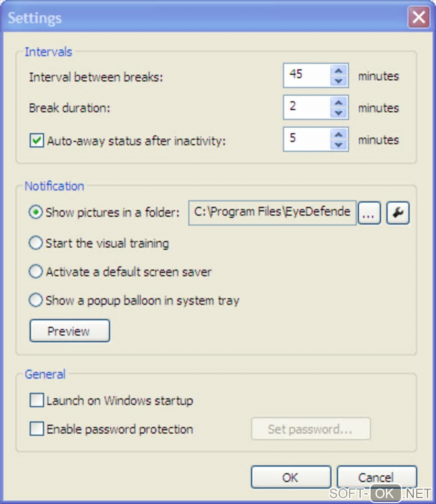Select Show a popup balloon in system tray
Viewport: 436px width, 504px height.
(x=36, y=300)
